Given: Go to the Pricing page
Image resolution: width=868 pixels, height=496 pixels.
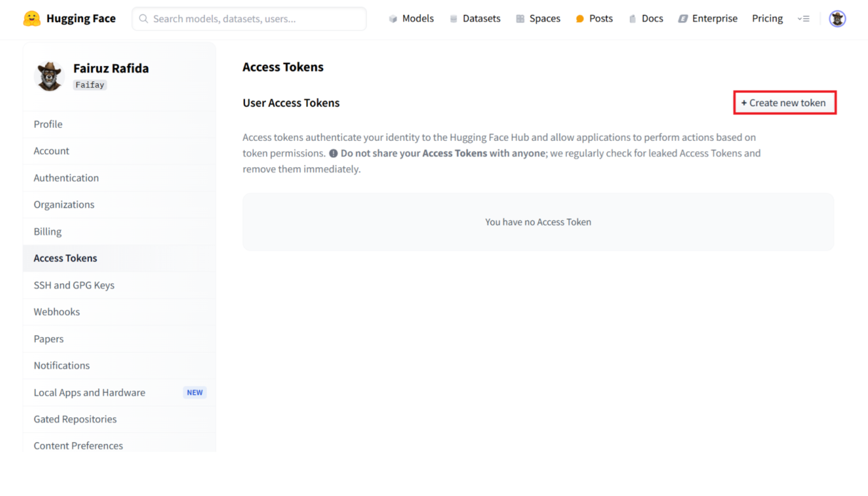Looking at the screenshot, I should point(767,19).
